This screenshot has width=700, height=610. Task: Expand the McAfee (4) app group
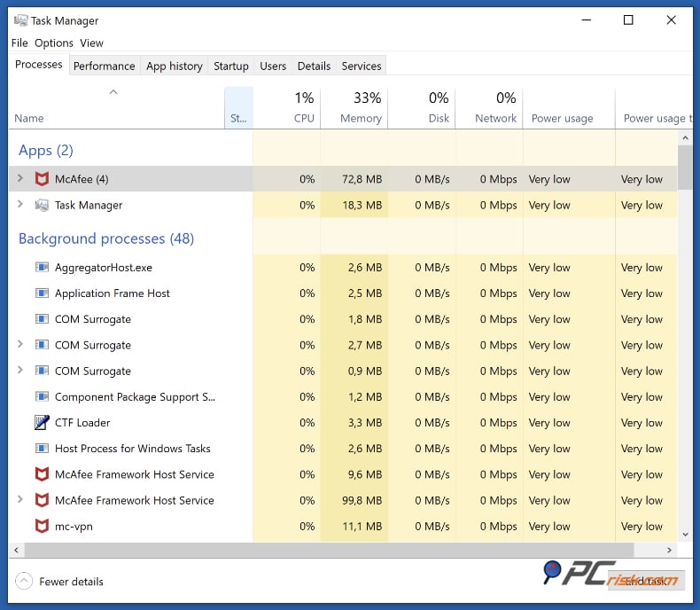(20, 179)
